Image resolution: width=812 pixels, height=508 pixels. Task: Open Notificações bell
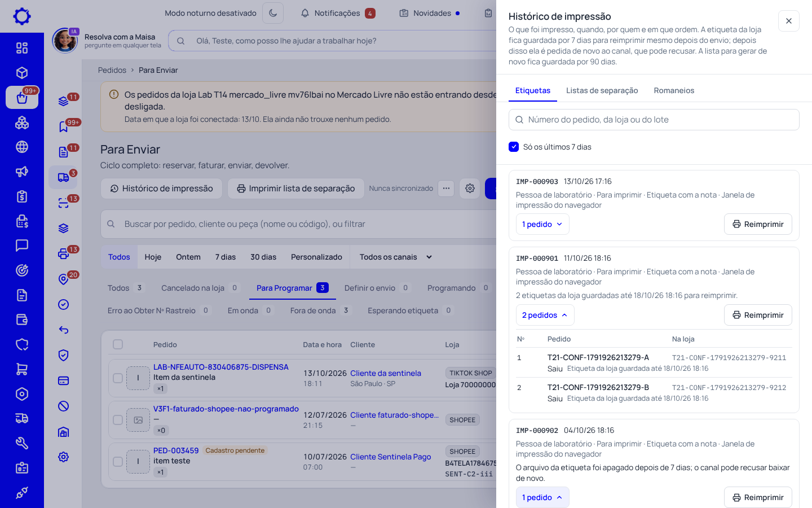[337, 13]
